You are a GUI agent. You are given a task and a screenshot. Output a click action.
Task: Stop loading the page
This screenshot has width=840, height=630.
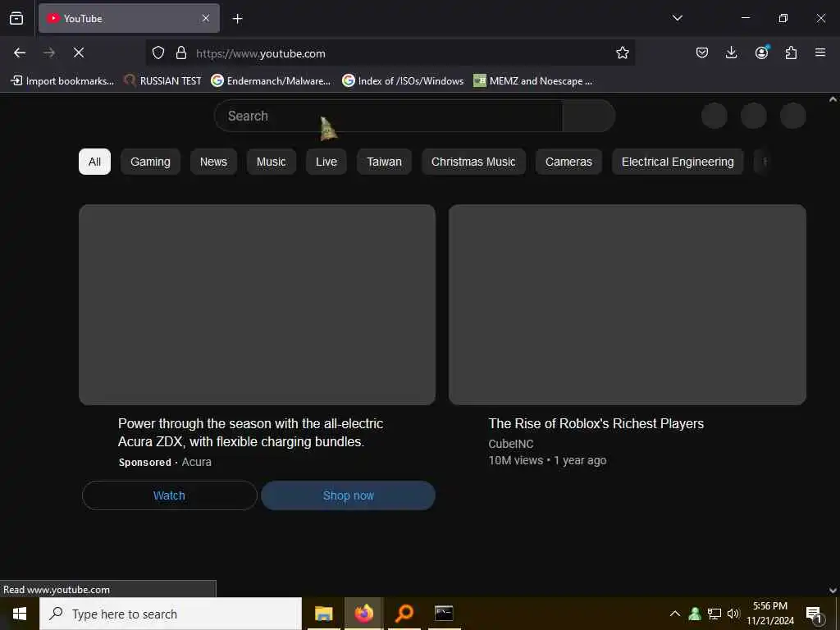(79, 52)
